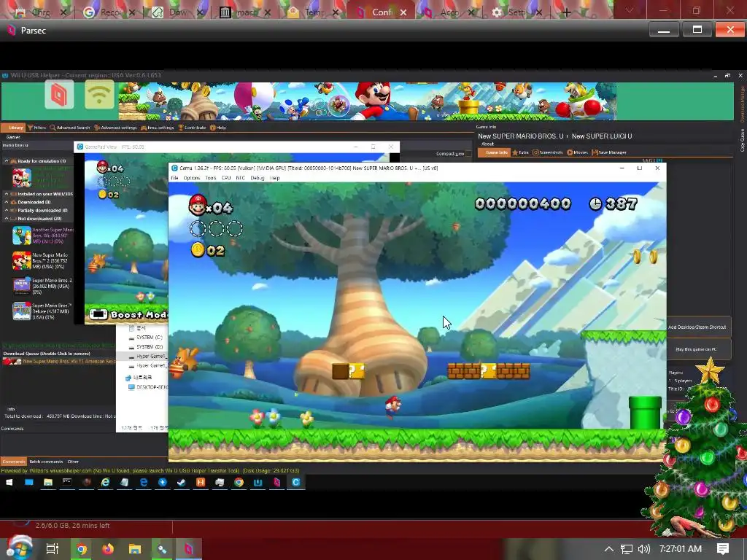
Task: Open the volume control in the system tray
Action: click(x=644, y=549)
